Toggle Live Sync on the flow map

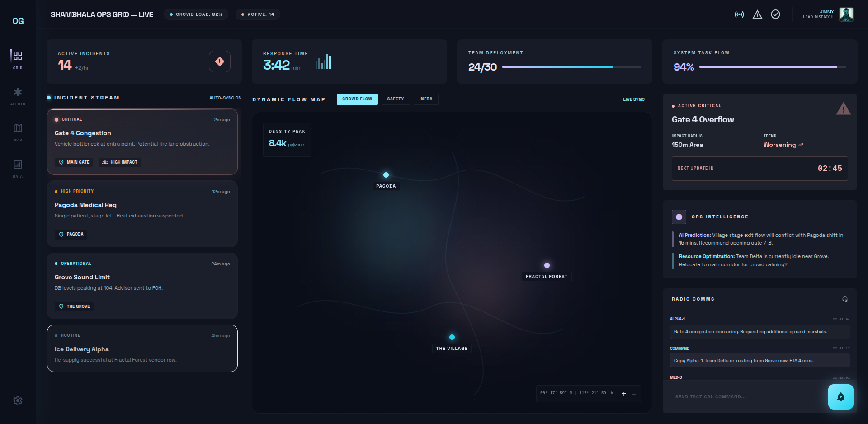(x=633, y=99)
